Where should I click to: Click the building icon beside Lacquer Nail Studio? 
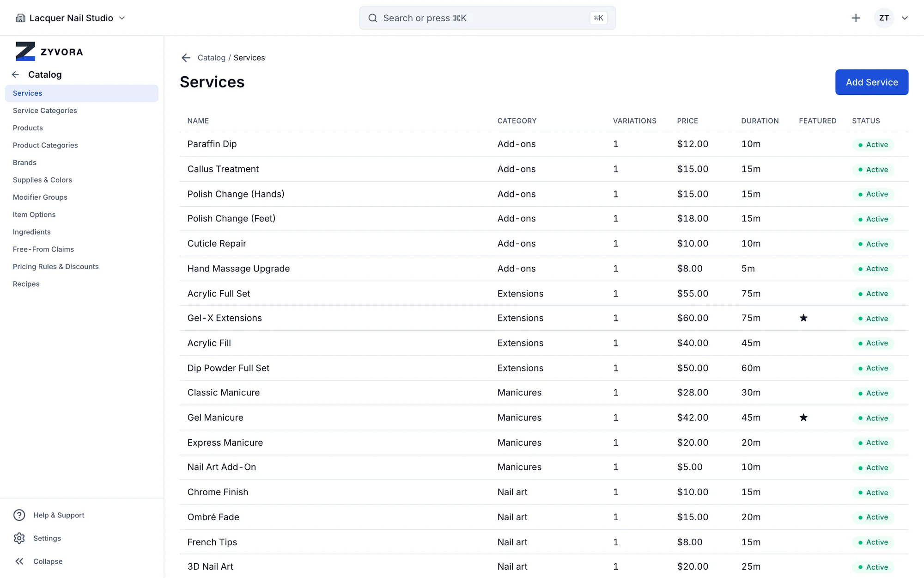[x=20, y=18]
